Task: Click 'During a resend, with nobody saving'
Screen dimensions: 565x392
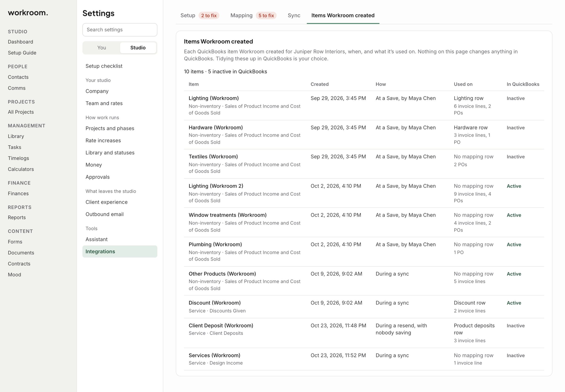Action: tap(401, 329)
